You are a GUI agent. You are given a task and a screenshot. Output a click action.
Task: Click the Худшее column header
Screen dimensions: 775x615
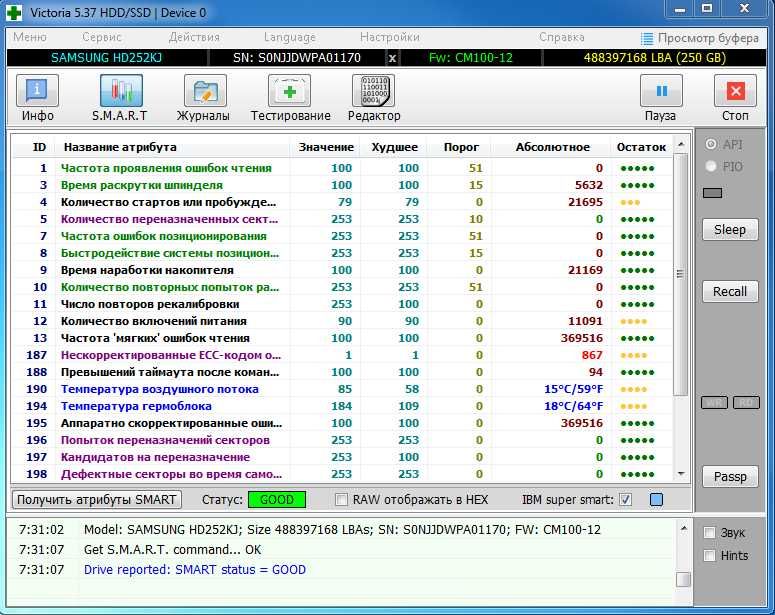(394, 147)
